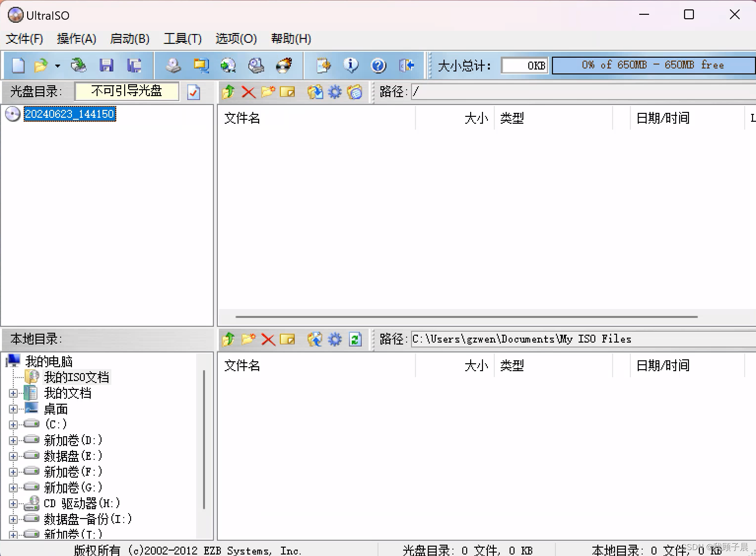
Task: Click the Exit door icon
Action: pyautogui.click(x=407, y=65)
